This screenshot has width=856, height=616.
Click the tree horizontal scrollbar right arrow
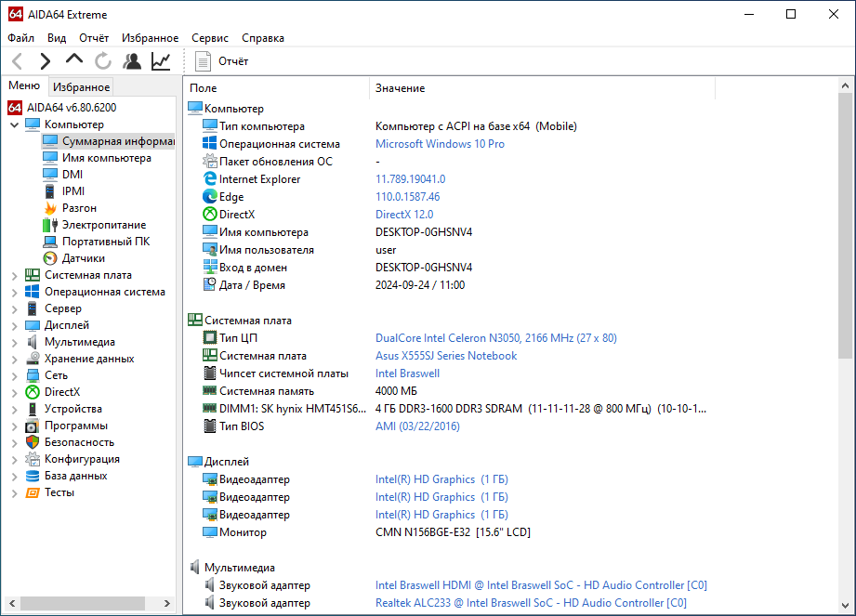pyautogui.click(x=166, y=603)
